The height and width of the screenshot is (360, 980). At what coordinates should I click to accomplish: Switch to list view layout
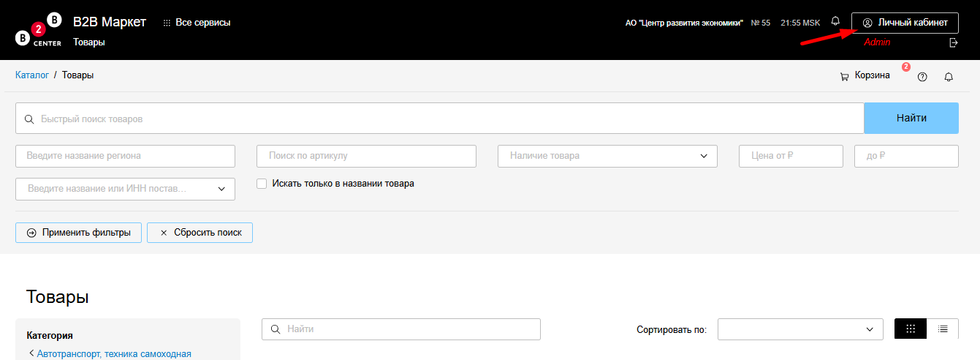tap(943, 329)
